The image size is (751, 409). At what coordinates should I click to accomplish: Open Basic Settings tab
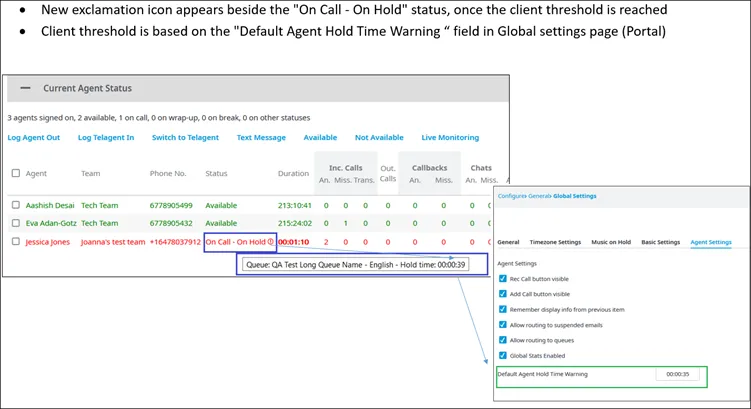660,242
